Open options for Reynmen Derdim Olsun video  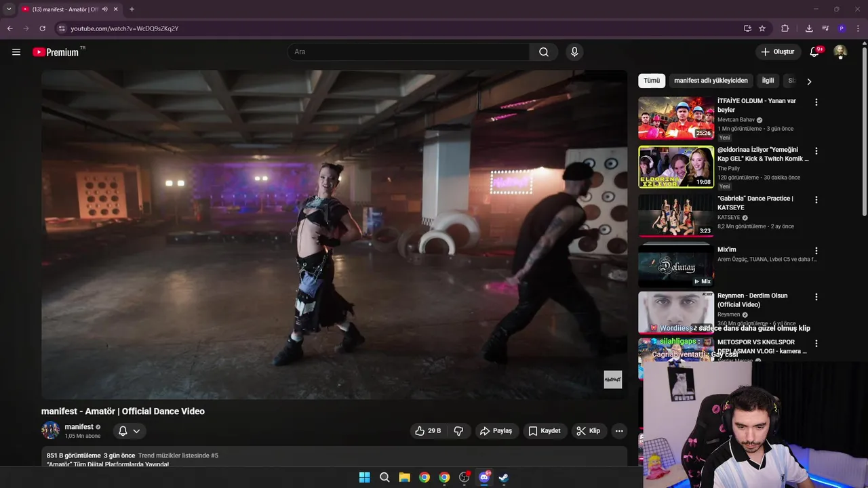[x=816, y=297]
